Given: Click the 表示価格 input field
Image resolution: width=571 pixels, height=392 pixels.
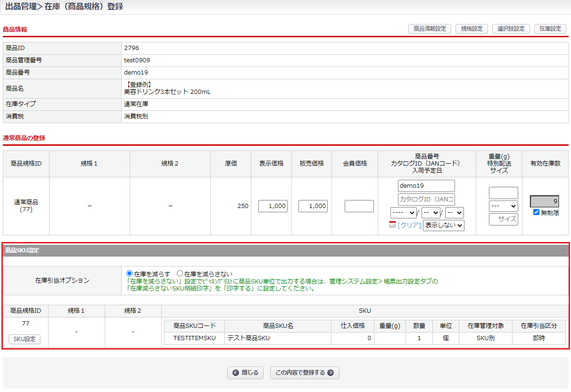Looking at the screenshot, I should click(x=273, y=206).
